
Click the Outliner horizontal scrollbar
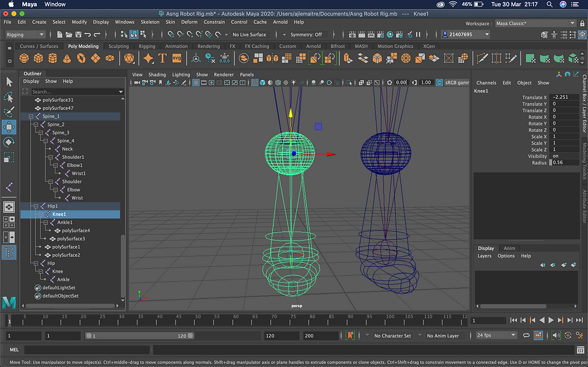pos(70,306)
